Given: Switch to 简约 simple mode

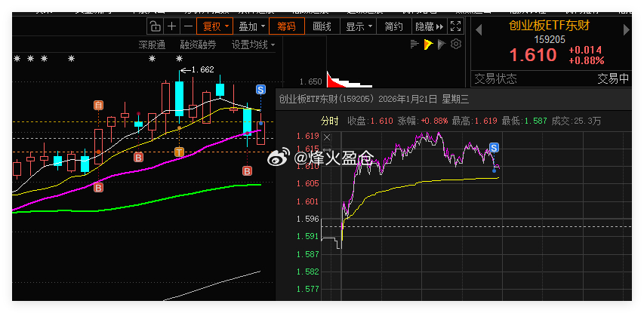Looking at the screenshot, I should point(393,26).
